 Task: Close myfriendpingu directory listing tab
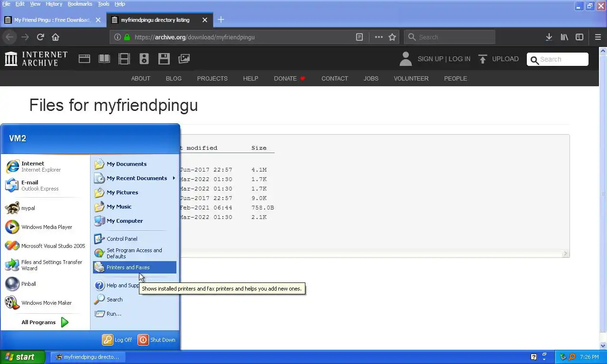(205, 20)
